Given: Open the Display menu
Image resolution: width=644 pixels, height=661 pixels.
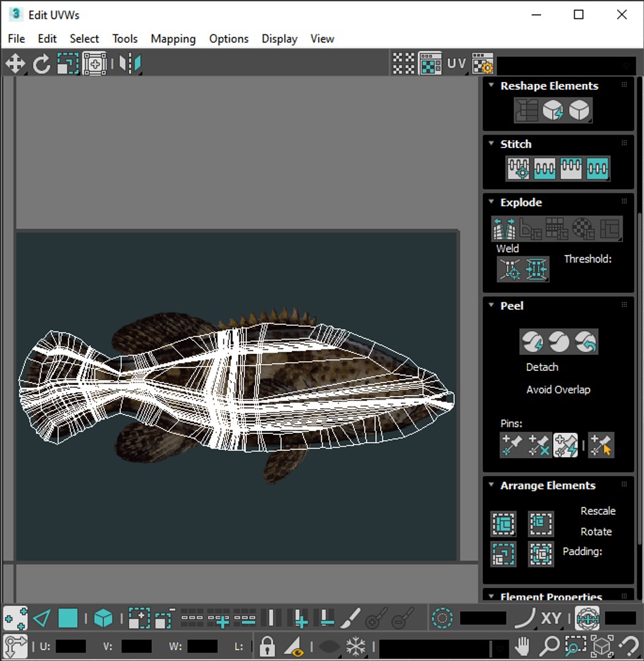Looking at the screenshot, I should (x=280, y=39).
